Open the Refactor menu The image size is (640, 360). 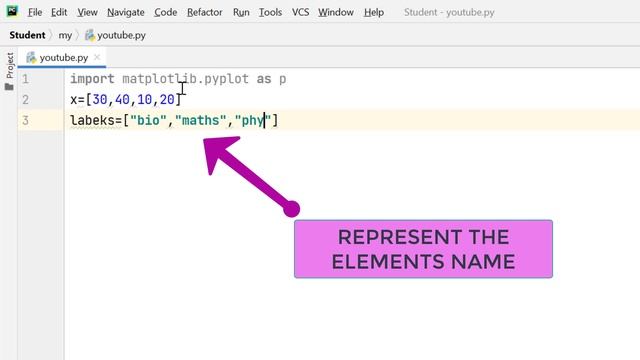pyautogui.click(x=204, y=12)
